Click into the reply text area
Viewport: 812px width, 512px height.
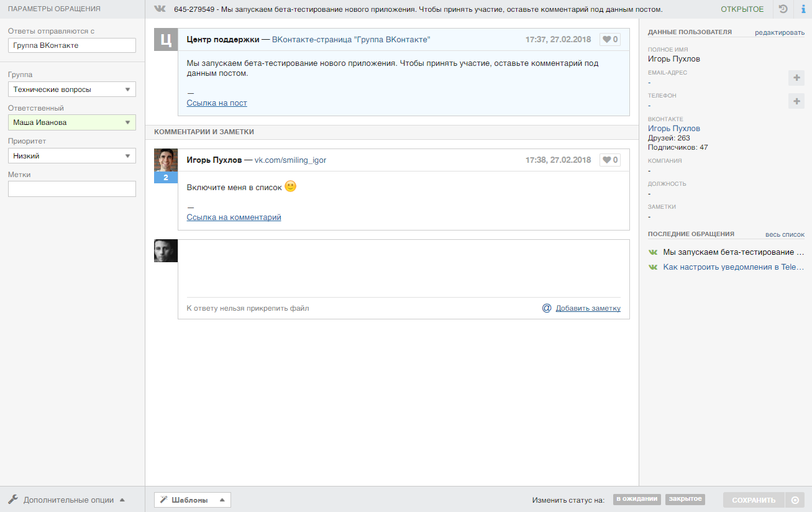404,268
